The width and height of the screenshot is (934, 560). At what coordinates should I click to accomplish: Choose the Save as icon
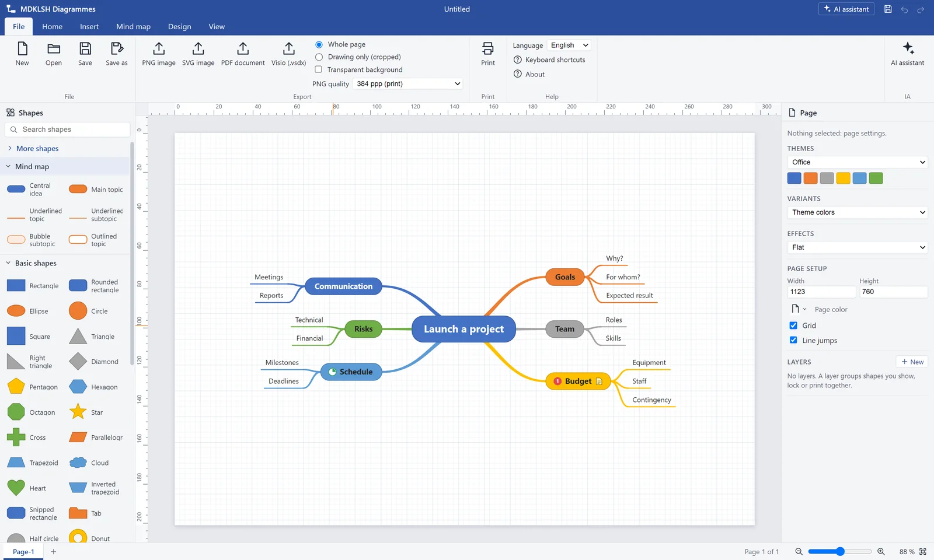(117, 48)
